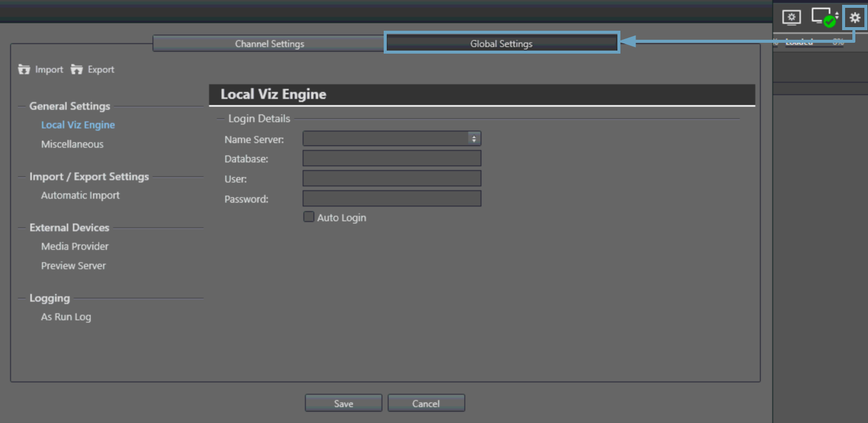Select the Global Settings tab
Image resolution: width=868 pixels, height=423 pixels.
tap(501, 44)
